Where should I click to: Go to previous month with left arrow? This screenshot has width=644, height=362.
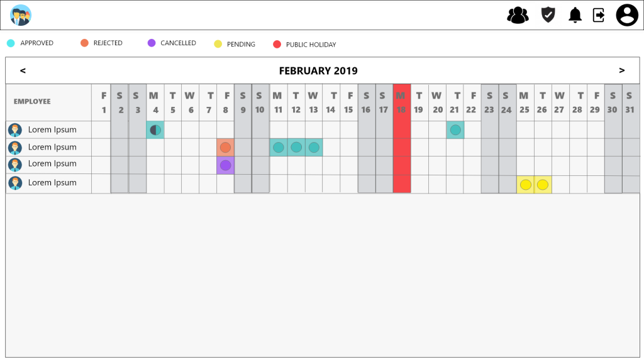[23, 70]
